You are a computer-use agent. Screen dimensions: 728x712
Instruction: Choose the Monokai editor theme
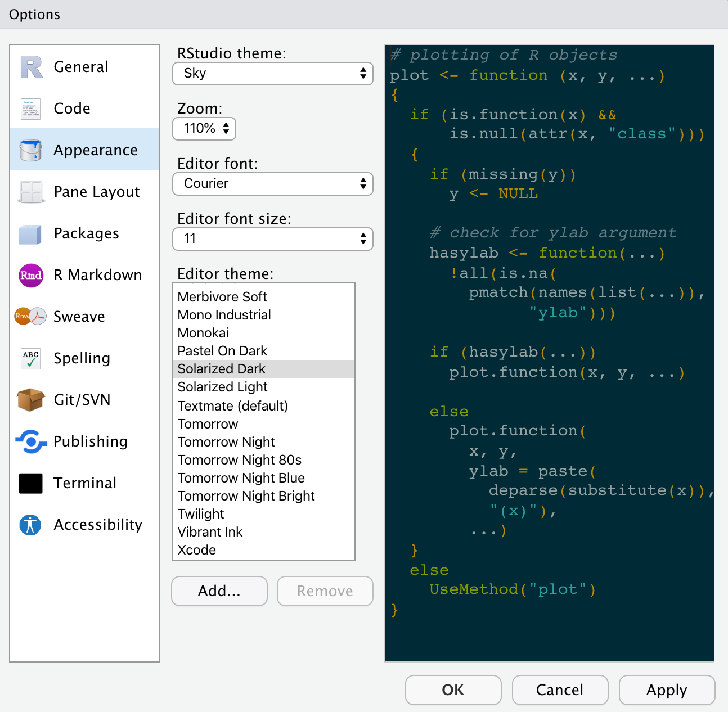pos(264,333)
